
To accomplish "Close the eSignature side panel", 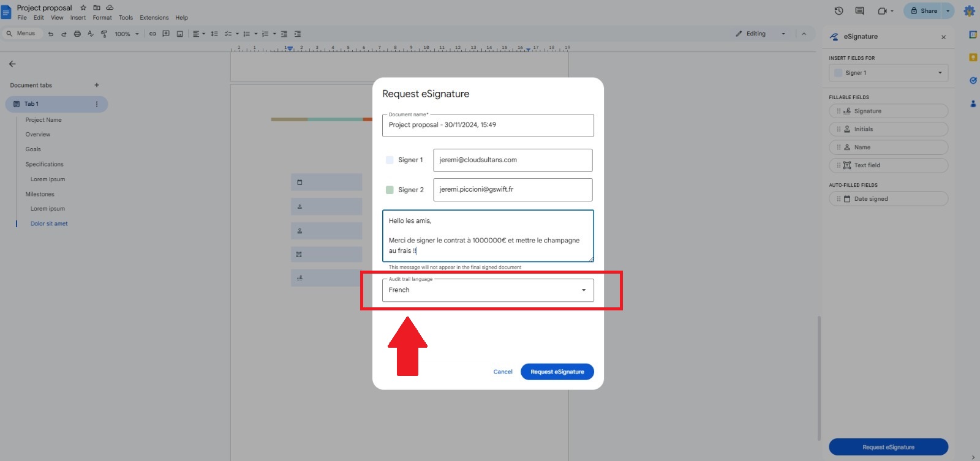I will click(x=943, y=37).
